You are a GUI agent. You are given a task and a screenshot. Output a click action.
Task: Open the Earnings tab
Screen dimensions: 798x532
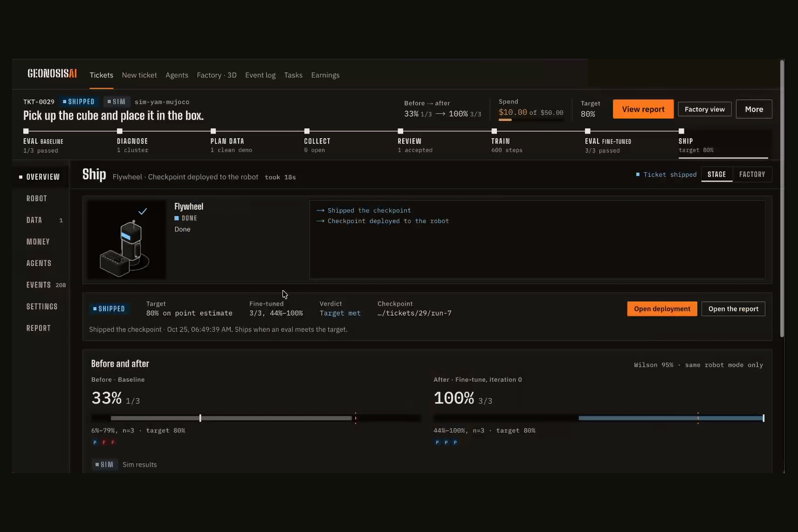325,75
